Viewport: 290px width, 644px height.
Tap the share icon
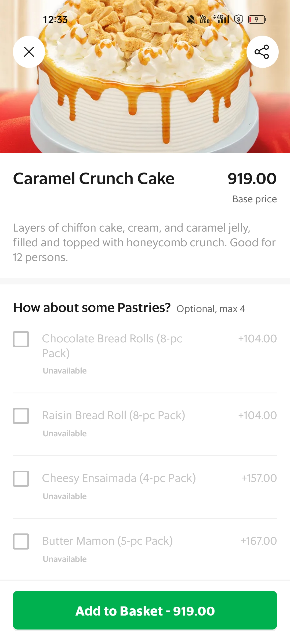click(262, 52)
